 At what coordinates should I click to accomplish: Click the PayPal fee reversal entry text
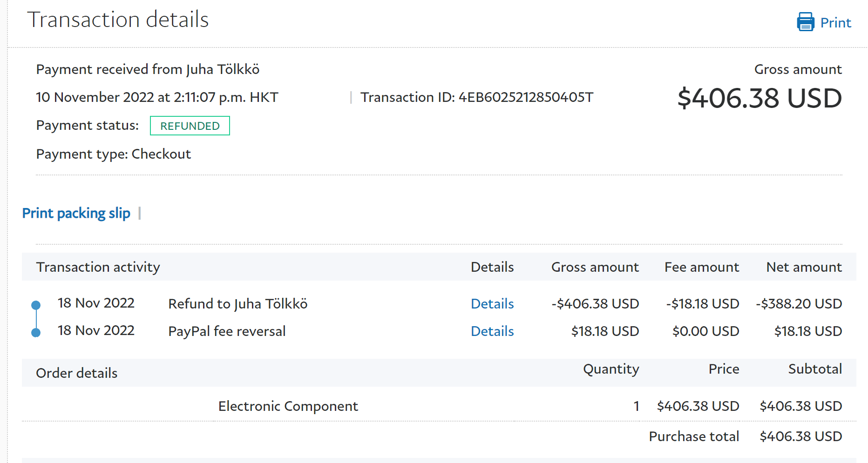pos(227,331)
